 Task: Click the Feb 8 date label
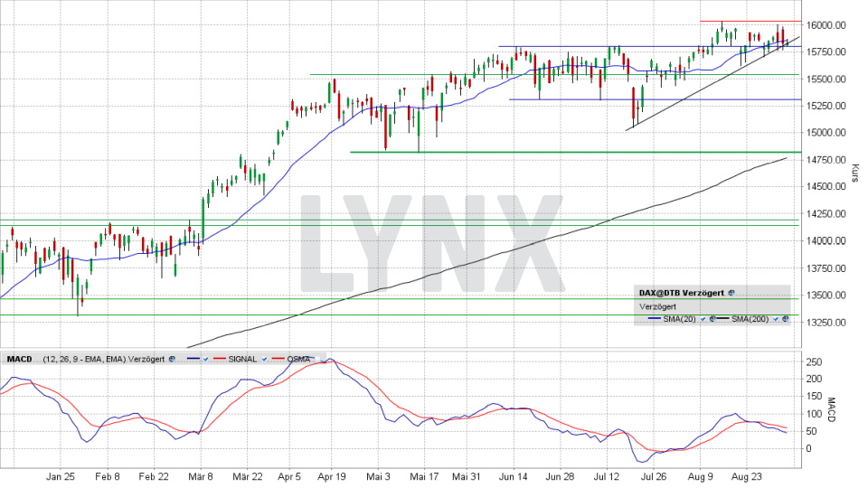click(108, 477)
